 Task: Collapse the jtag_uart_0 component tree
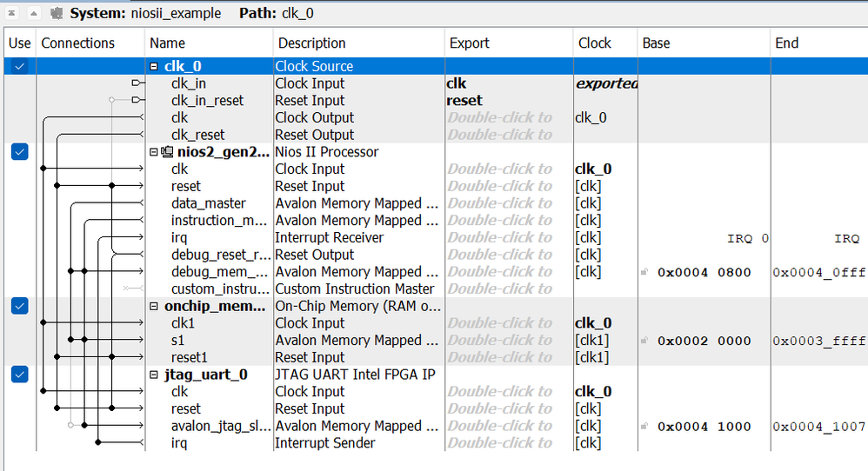click(x=154, y=375)
